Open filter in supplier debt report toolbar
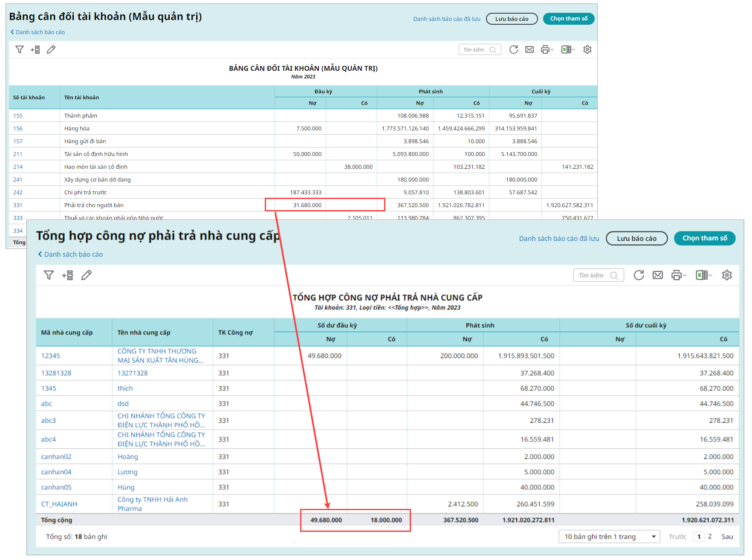Viewport: 752px width, 560px height. (49, 275)
